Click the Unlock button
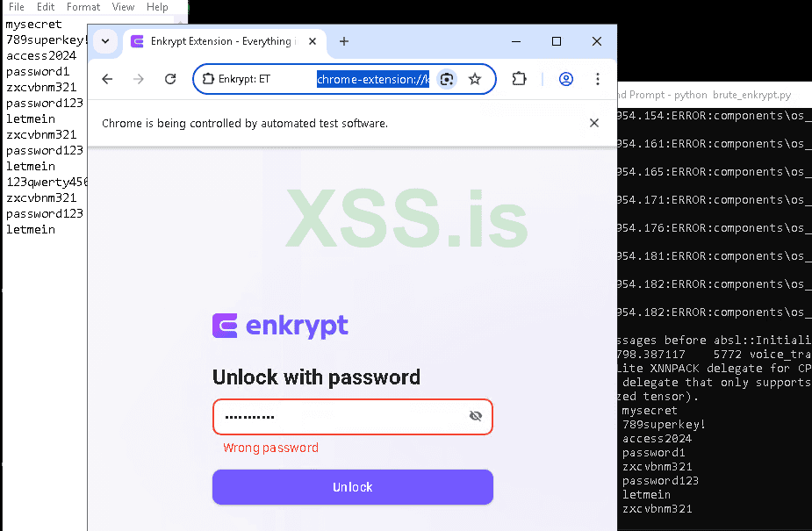The image size is (812, 531). tap(353, 487)
